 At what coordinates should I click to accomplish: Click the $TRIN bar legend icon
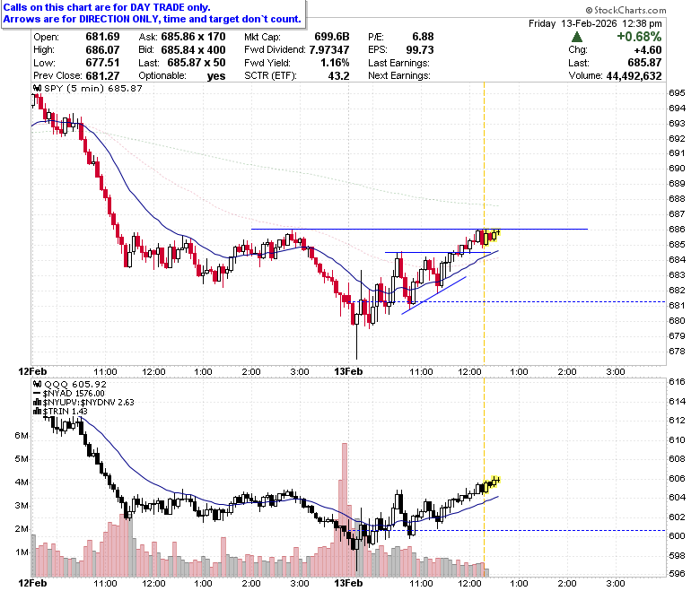[38, 412]
